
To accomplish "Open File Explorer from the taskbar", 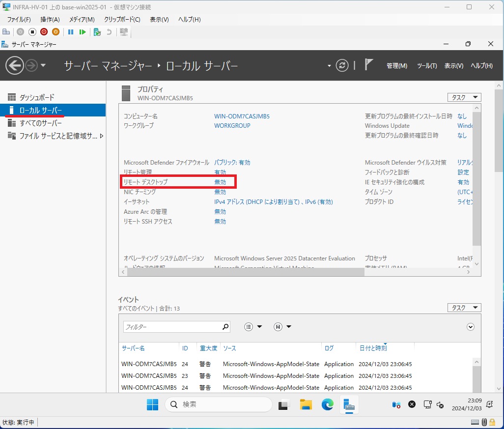I will point(306,404).
